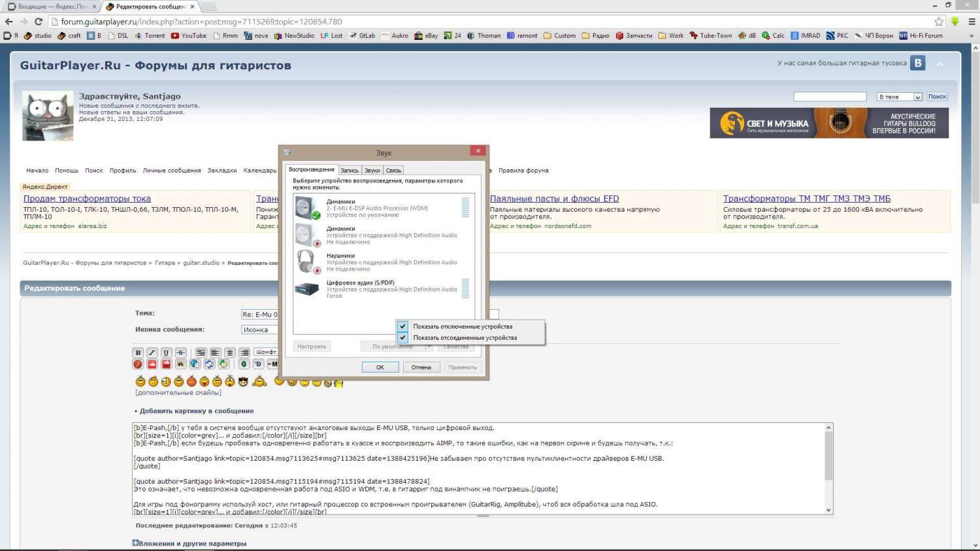
Task: Apply underline formatting in editor toolbar
Action: [166, 352]
